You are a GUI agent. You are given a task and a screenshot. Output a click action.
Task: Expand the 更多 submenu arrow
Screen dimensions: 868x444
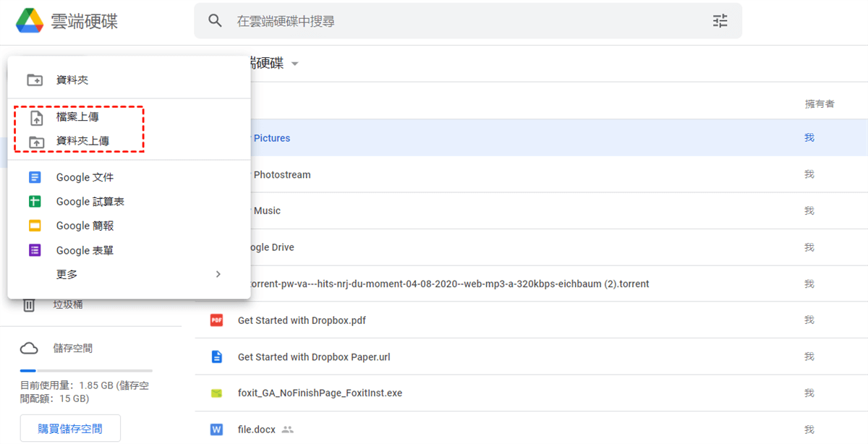tap(218, 274)
